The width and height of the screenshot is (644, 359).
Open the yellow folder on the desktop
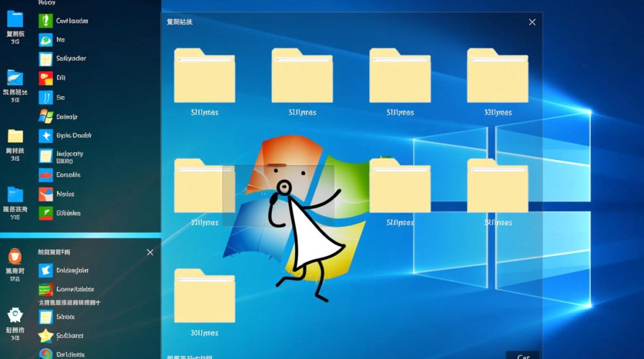15,136
